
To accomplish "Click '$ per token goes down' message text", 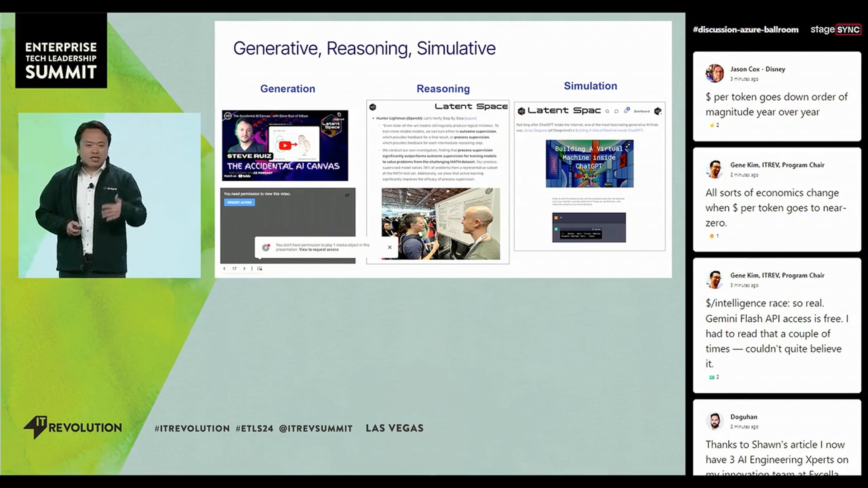I will click(x=776, y=104).
